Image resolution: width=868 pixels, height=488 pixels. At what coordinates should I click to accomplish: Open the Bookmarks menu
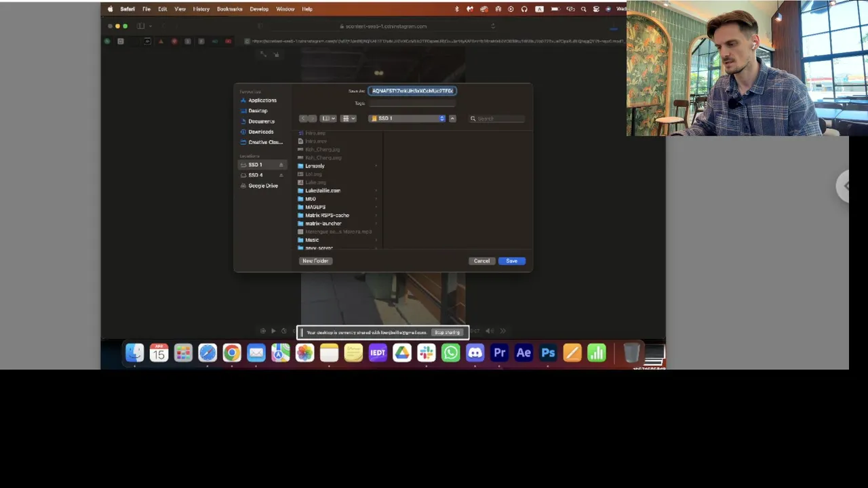[230, 9]
